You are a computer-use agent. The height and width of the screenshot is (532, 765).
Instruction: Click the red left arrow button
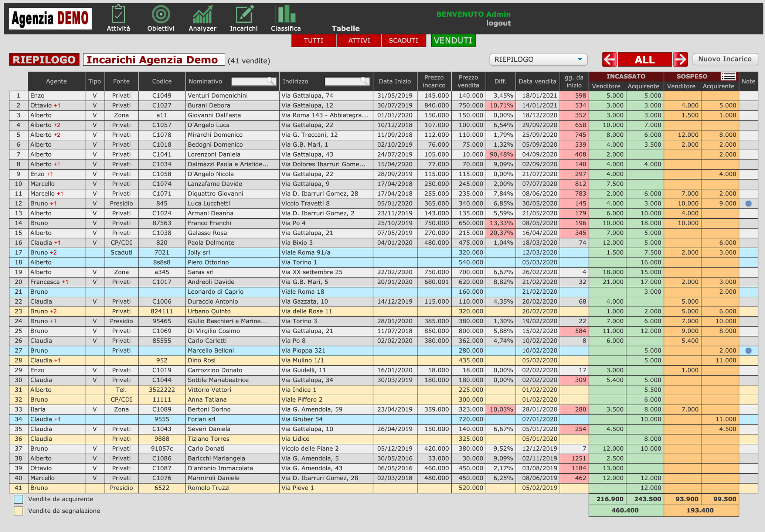pyautogui.click(x=610, y=59)
